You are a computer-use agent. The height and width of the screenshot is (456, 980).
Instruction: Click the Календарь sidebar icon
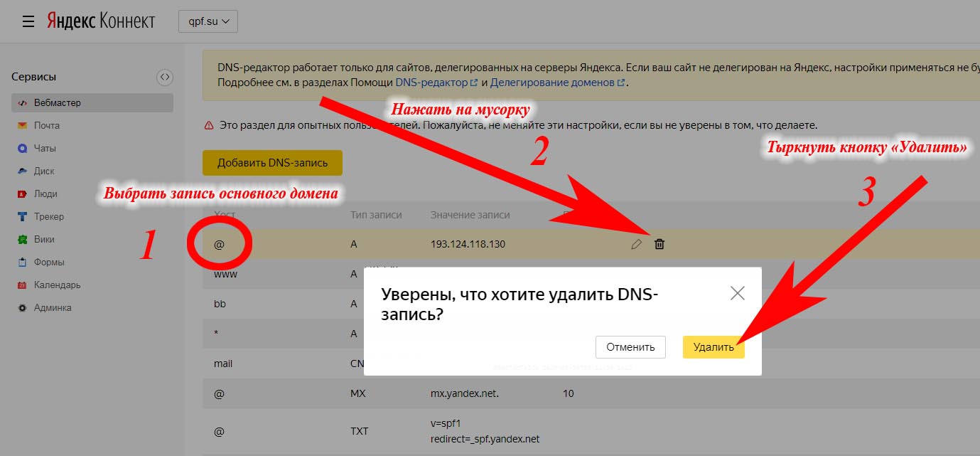coord(22,285)
